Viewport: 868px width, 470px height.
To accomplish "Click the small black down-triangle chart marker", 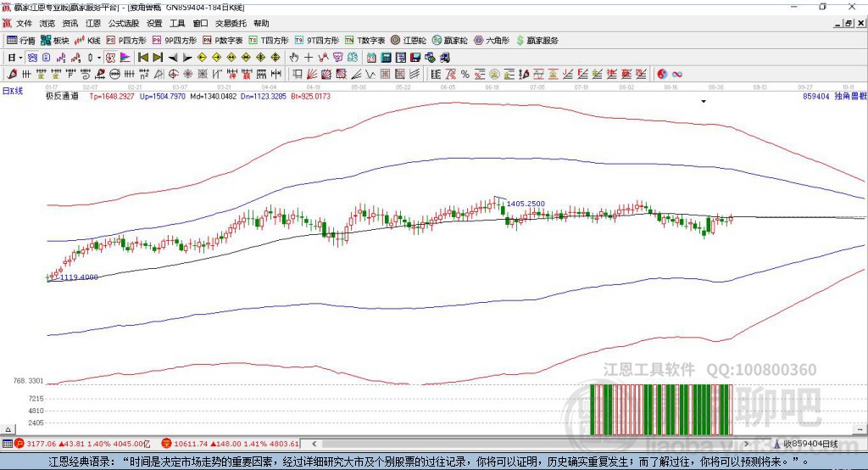I will coord(704,102).
